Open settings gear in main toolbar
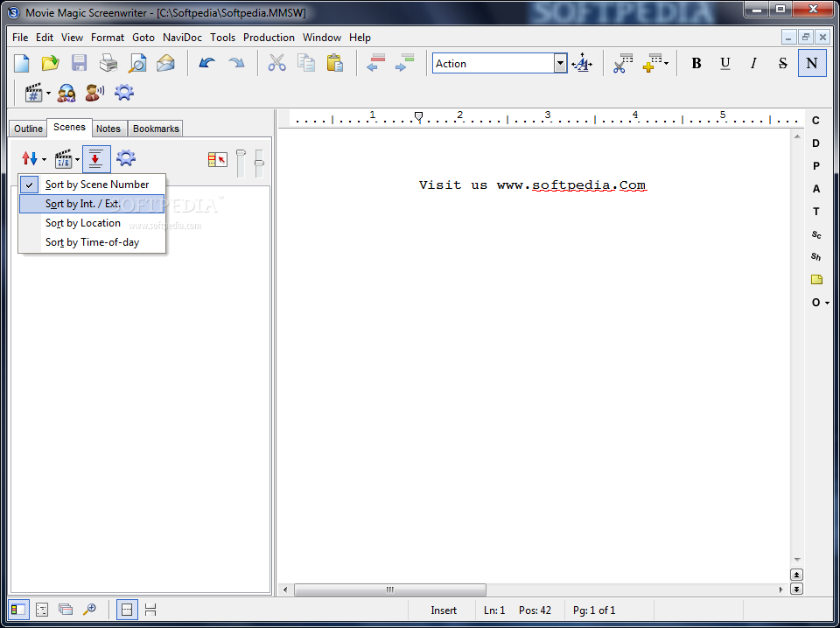 click(123, 93)
